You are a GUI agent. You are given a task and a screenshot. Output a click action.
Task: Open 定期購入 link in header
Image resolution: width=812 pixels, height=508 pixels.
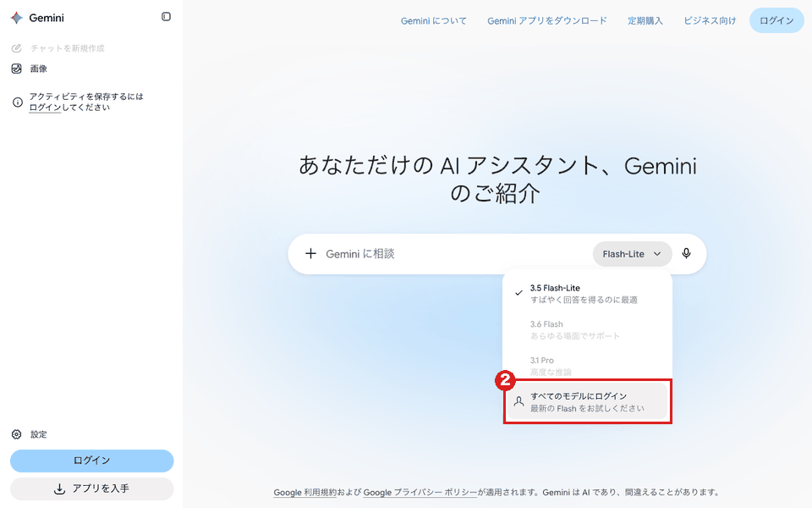[645, 20]
